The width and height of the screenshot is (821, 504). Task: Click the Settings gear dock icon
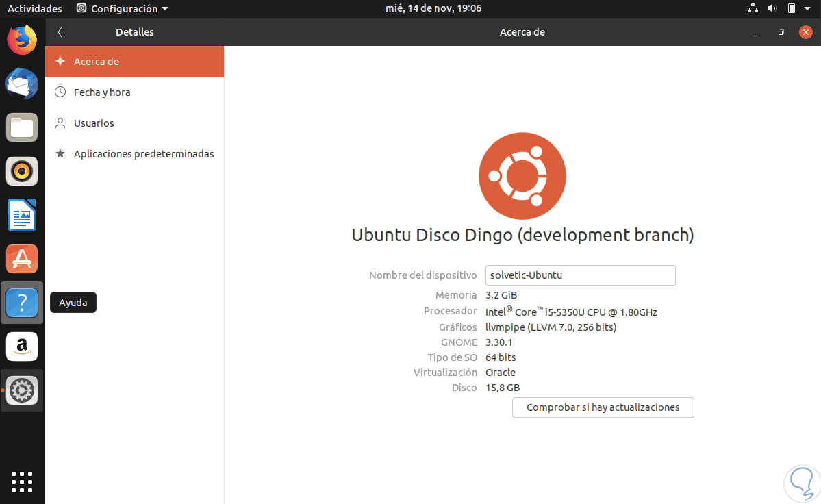tap(22, 390)
